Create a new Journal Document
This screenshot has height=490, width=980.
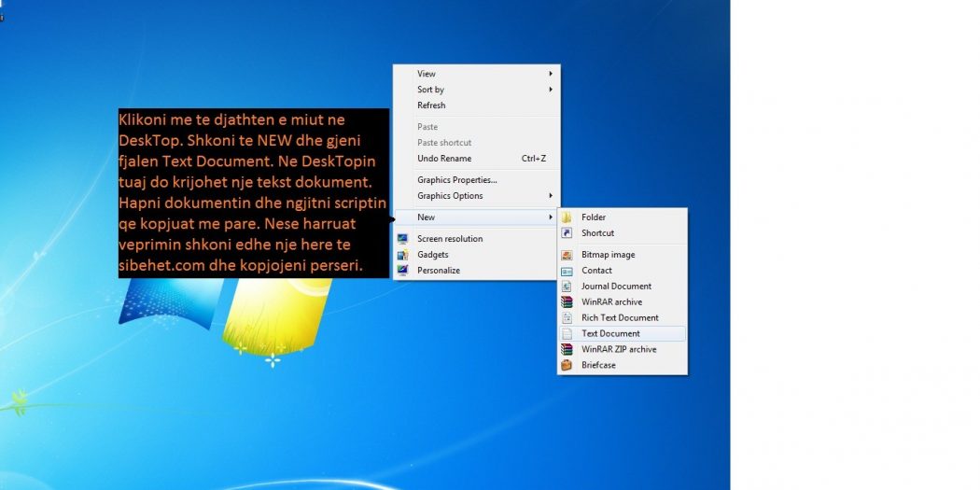pos(623,287)
